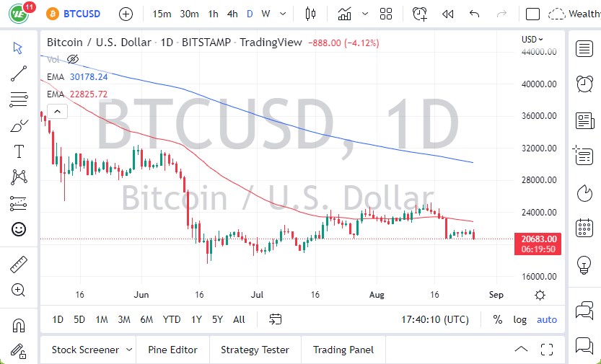
Task: Open the layout setup square icon
Action: (x=532, y=14)
